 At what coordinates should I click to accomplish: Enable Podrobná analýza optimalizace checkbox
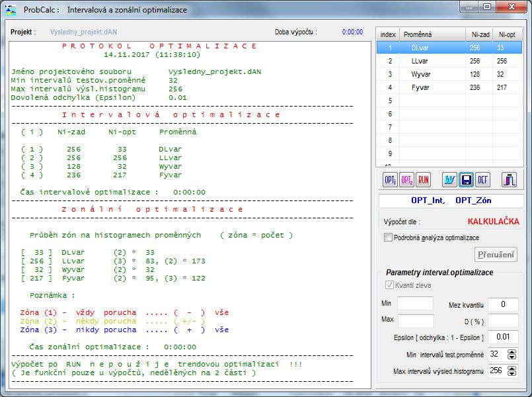388,237
